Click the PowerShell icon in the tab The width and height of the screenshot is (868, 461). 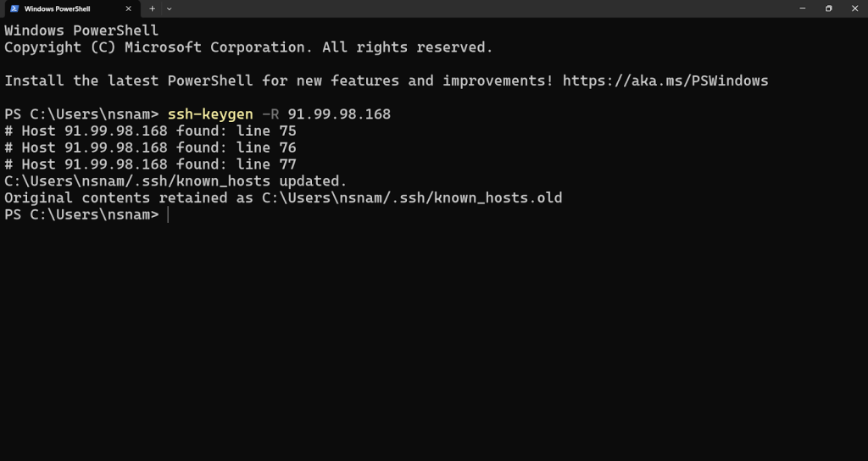14,8
